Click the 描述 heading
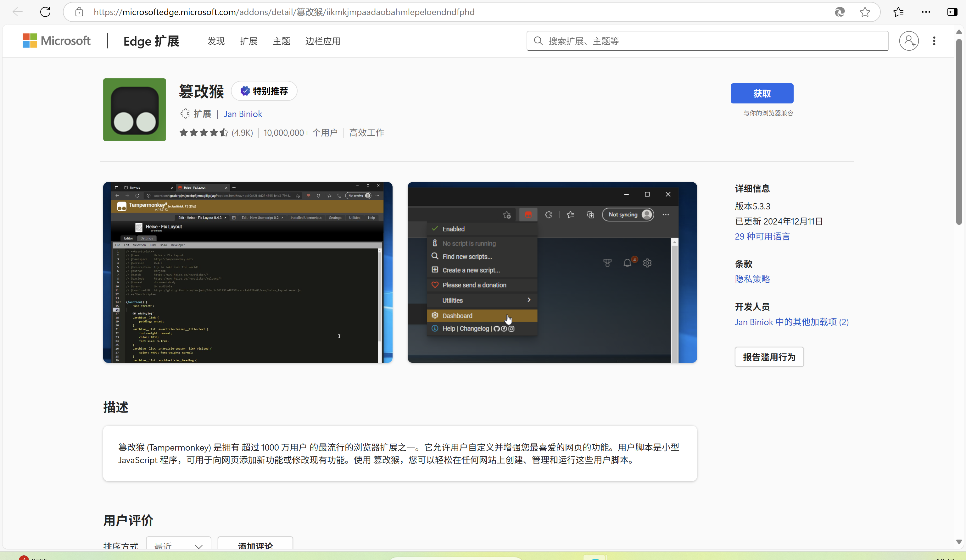This screenshot has width=966, height=560. [115, 407]
